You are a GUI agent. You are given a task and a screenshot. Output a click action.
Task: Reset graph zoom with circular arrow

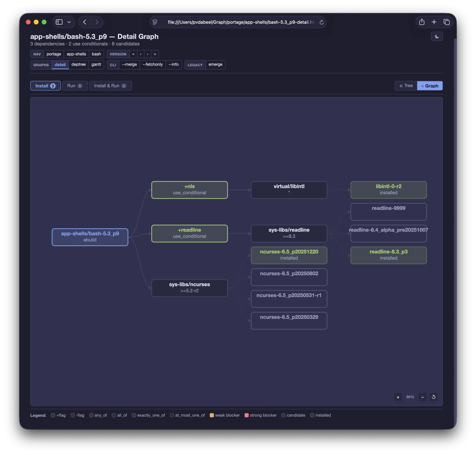click(434, 397)
